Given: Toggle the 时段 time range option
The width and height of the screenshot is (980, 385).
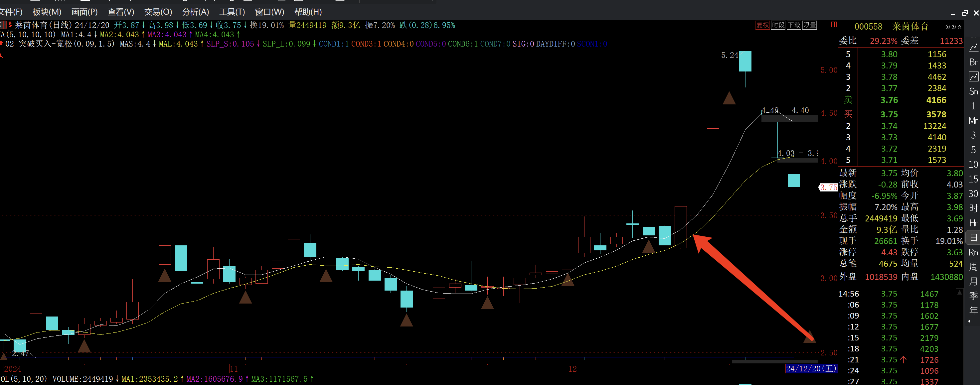Looking at the screenshot, I should pos(778,25).
